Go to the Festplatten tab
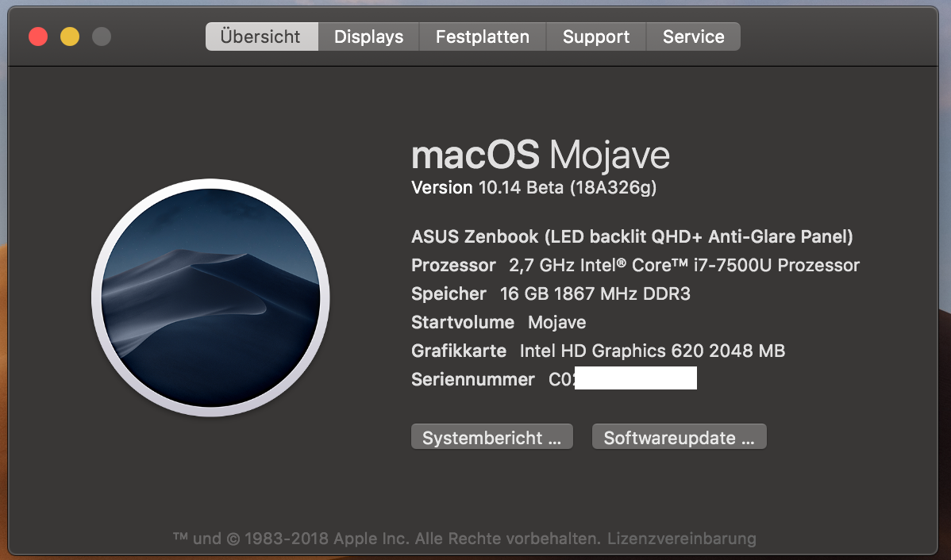This screenshot has height=560, width=951. [x=483, y=36]
